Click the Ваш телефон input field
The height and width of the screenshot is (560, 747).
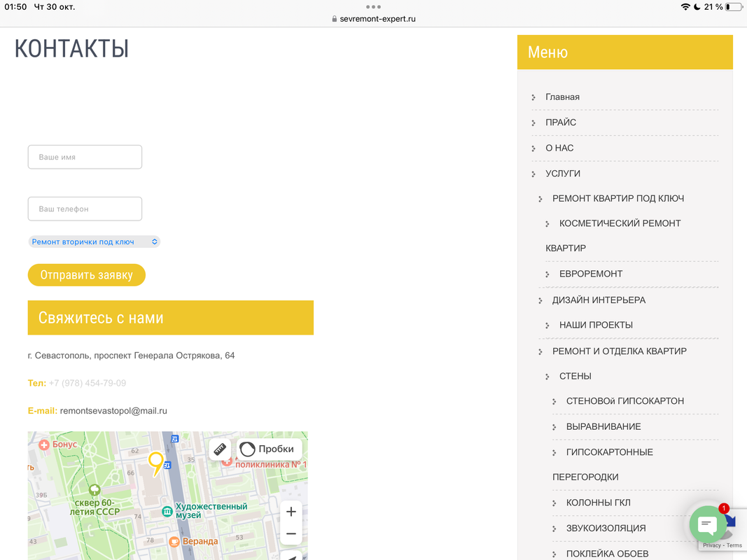[85, 209]
